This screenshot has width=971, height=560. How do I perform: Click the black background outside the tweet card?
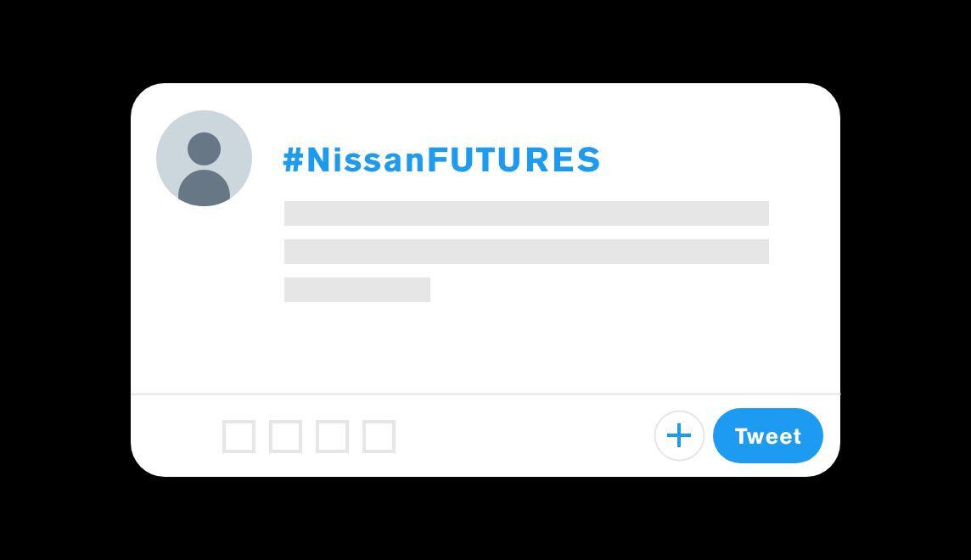click(x=59, y=280)
